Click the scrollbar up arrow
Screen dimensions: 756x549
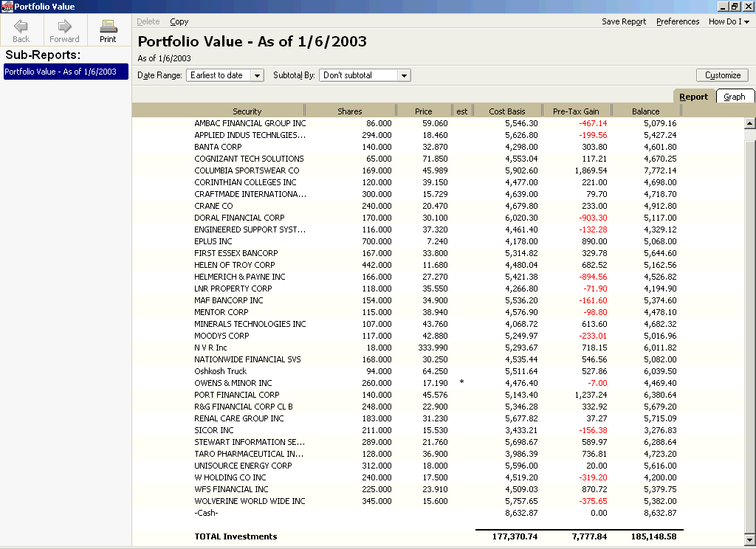750,123
